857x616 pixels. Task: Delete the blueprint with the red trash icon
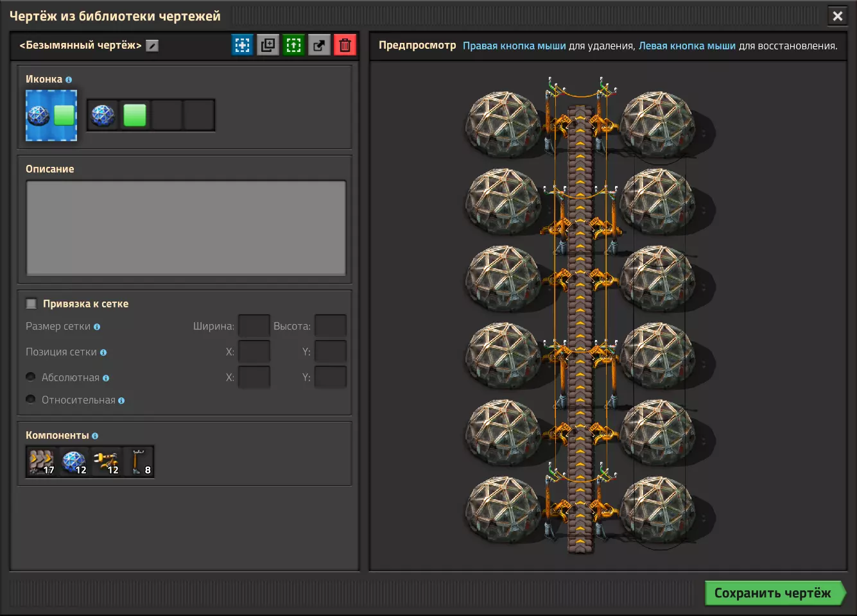pyautogui.click(x=345, y=45)
